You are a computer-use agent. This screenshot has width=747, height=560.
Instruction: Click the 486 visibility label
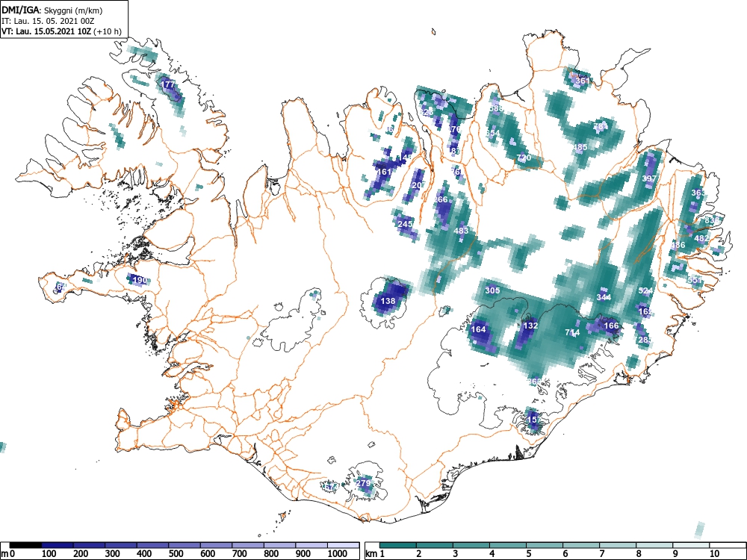[678, 245]
